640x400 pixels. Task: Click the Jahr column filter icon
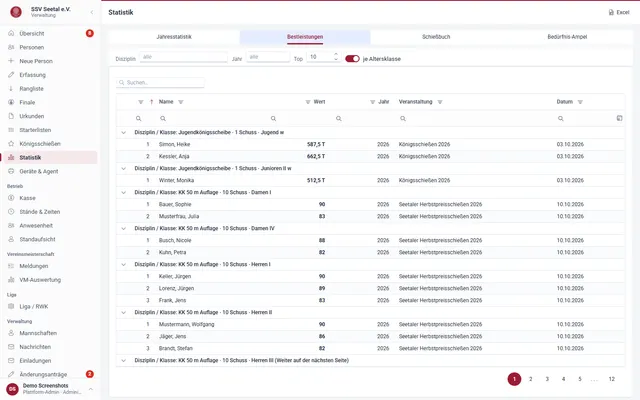pos(372,102)
